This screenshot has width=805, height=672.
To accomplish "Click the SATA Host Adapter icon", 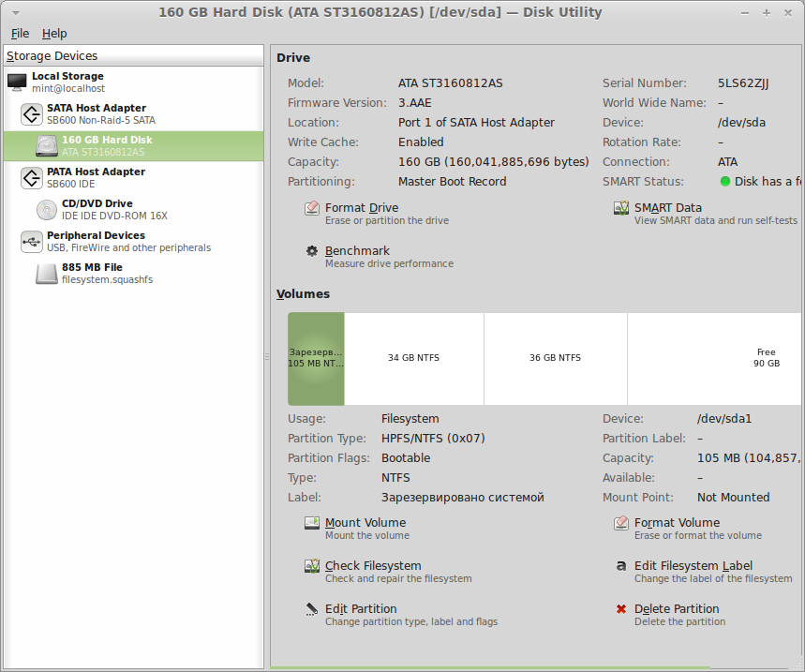I will 31,114.
